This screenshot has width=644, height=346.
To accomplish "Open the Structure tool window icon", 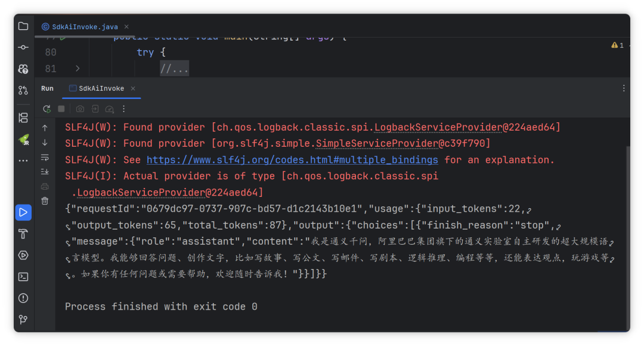I will tap(23, 118).
